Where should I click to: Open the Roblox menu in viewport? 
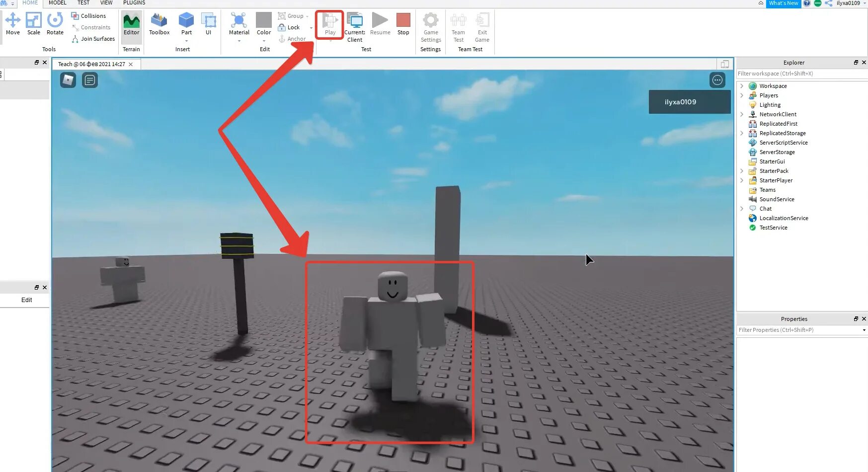68,80
